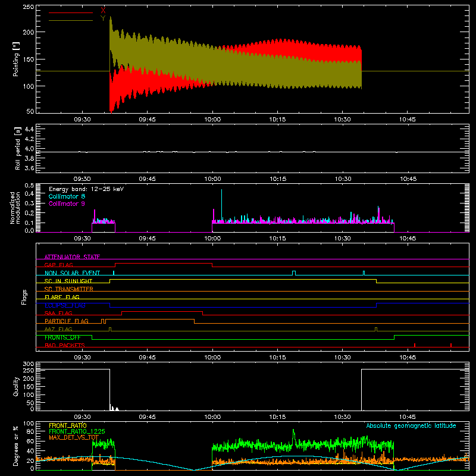Viewport: 476px width, 476px height.
Task: Click the olive Y legend line in Pointing plot
Action: tap(71, 21)
